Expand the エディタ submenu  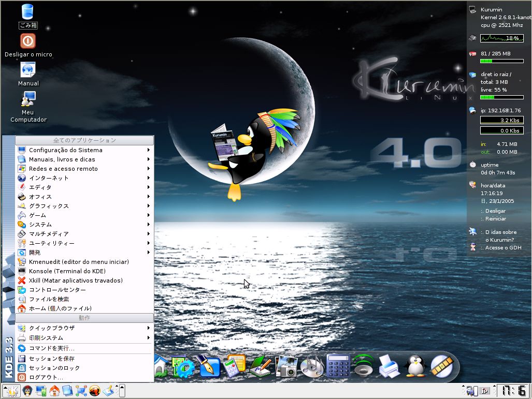[x=84, y=187]
